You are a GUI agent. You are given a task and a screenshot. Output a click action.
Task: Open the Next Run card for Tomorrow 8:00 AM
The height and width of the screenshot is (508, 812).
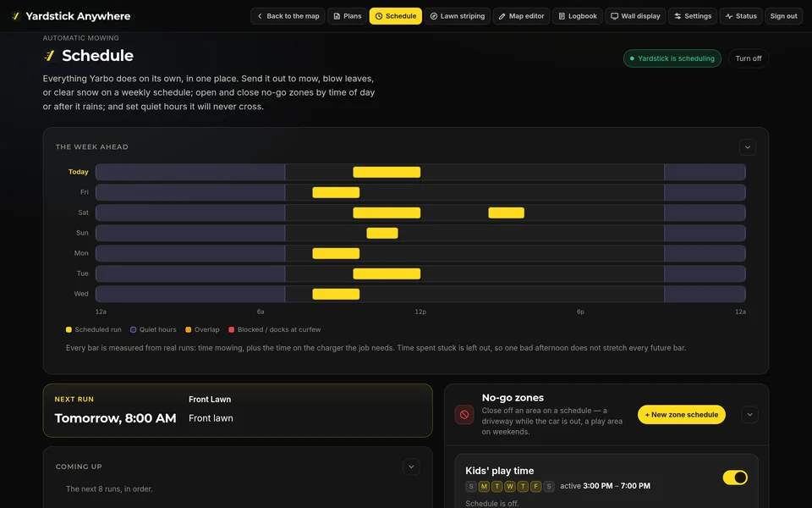238,411
